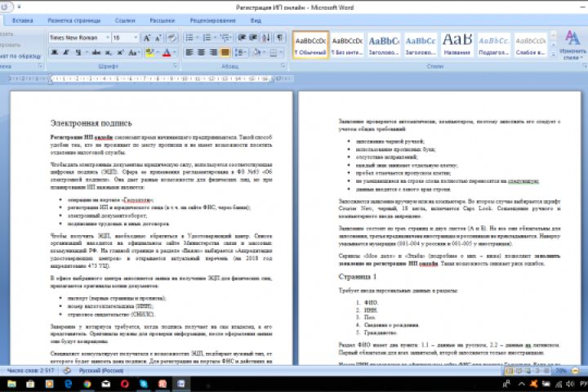Click the font color A icon
This screenshot has width=588, height=392.
click(167, 52)
